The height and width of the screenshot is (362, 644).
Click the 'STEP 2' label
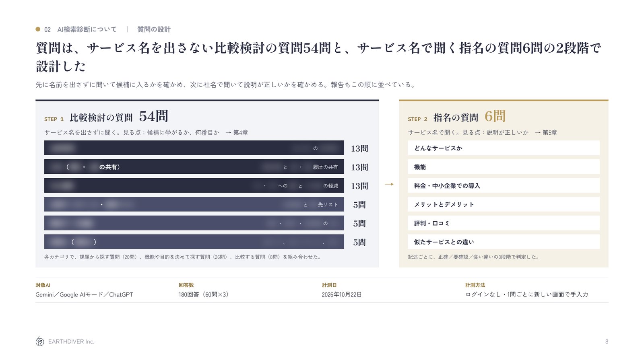pyautogui.click(x=417, y=119)
